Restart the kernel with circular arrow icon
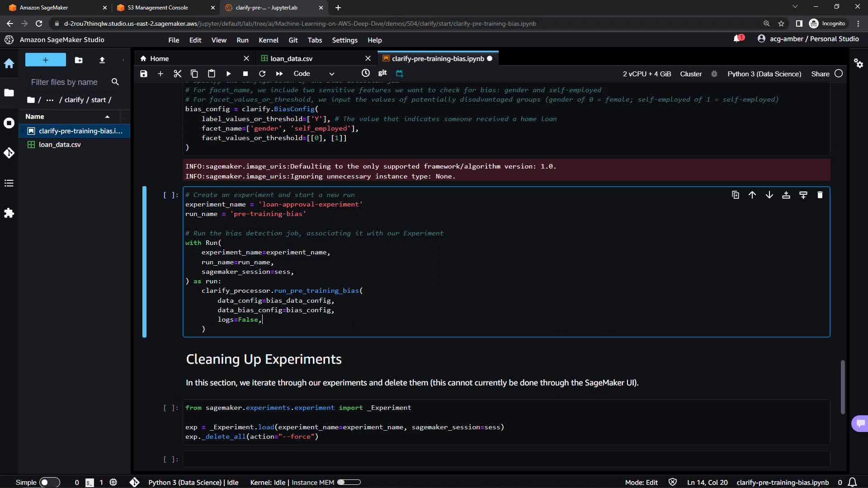 pos(262,74)
